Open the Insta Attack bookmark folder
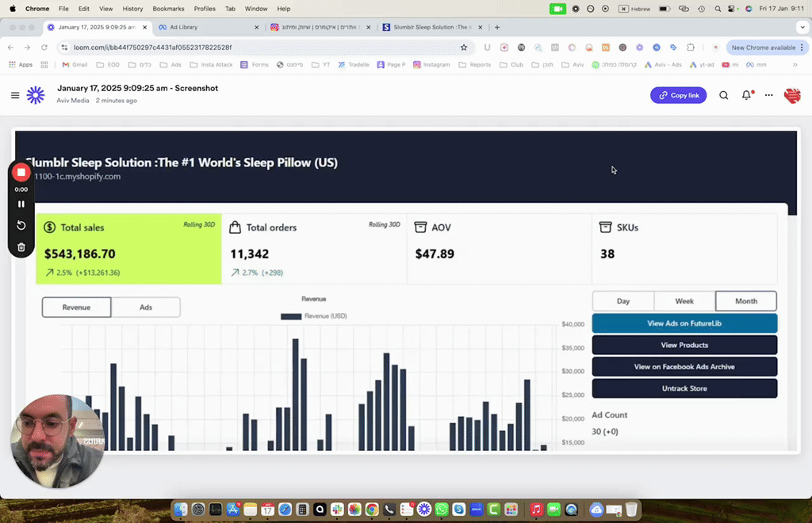This screenshot has width=812, height=523. click(x=211, y=65)
